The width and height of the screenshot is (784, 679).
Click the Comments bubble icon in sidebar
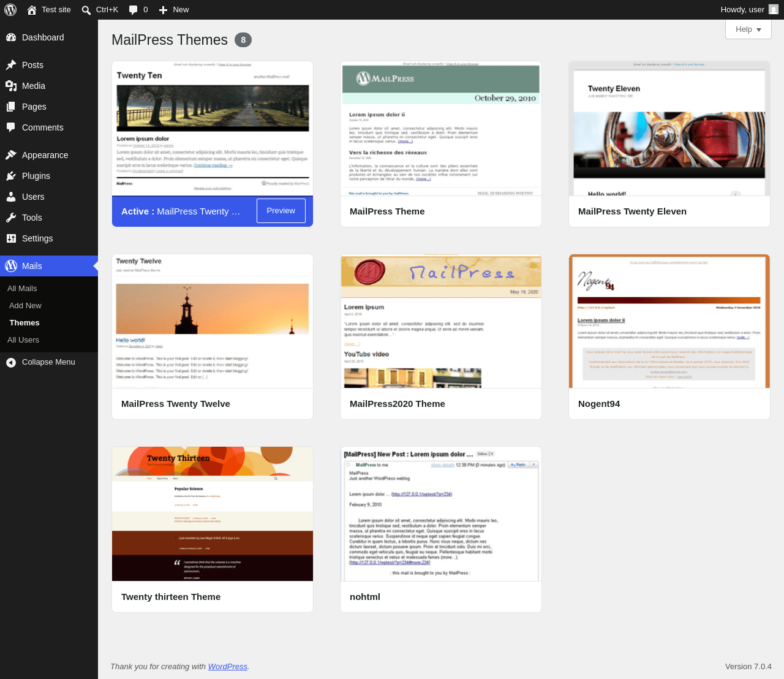point(11,127)
